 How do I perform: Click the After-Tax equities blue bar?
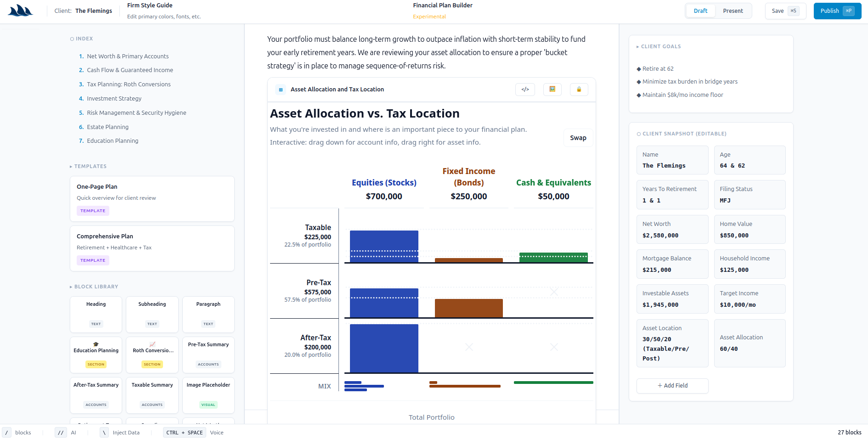[384, 349]
